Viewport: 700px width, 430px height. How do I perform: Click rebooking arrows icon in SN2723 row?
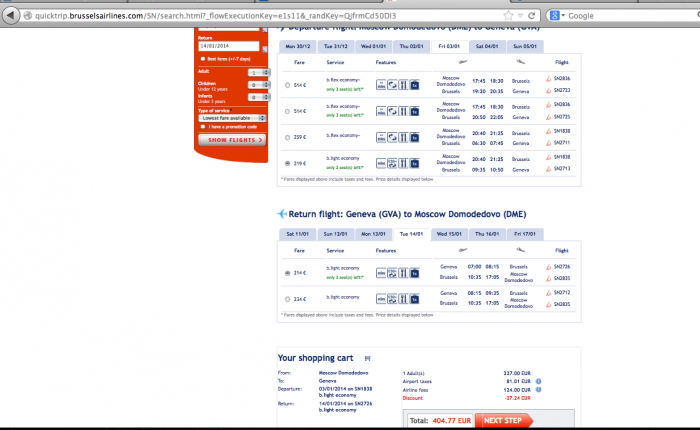[392, 85]
